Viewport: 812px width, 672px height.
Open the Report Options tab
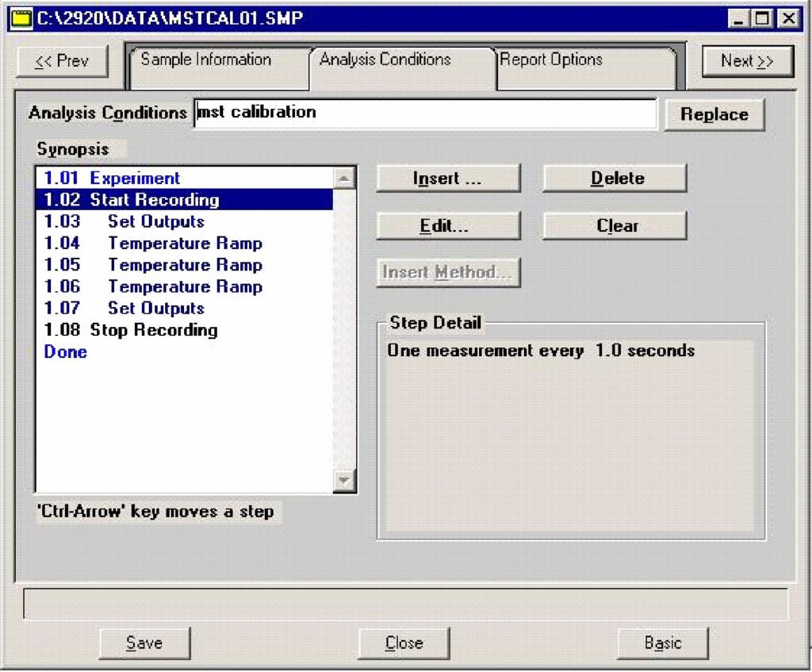pyautogui.click(x=551, y=60)
